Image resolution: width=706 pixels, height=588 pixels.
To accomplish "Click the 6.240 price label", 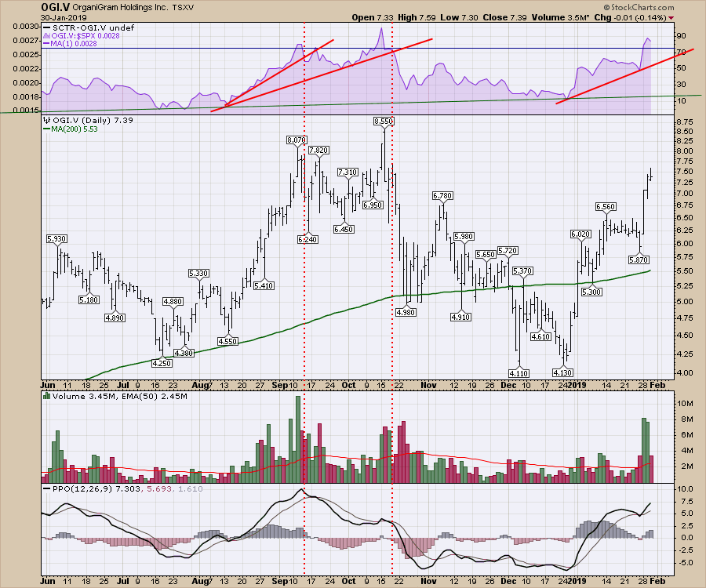I will [308, 239].
